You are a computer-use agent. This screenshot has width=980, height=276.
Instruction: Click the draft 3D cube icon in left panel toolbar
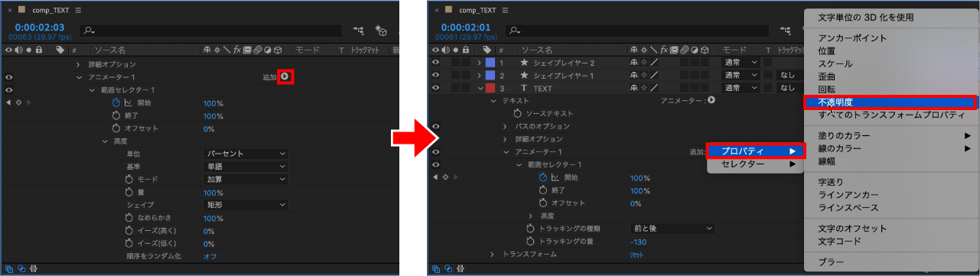pos(380,31)
